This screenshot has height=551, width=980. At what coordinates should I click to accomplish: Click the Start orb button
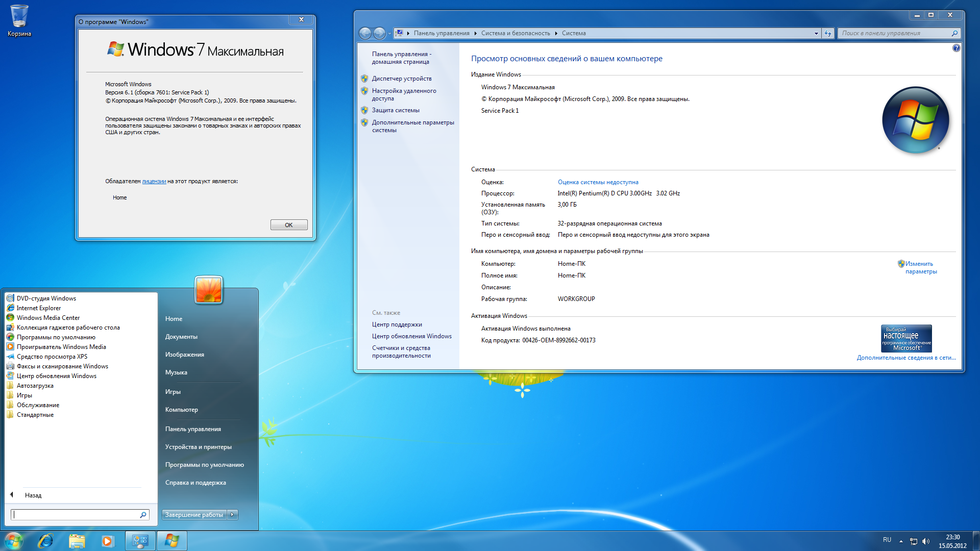14,541
